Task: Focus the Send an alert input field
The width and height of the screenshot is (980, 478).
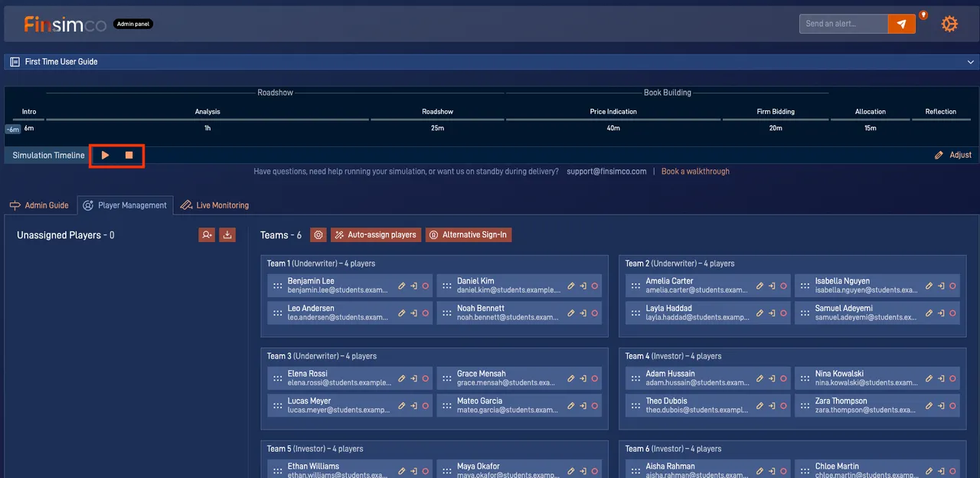Action: [x=844, y=24]
